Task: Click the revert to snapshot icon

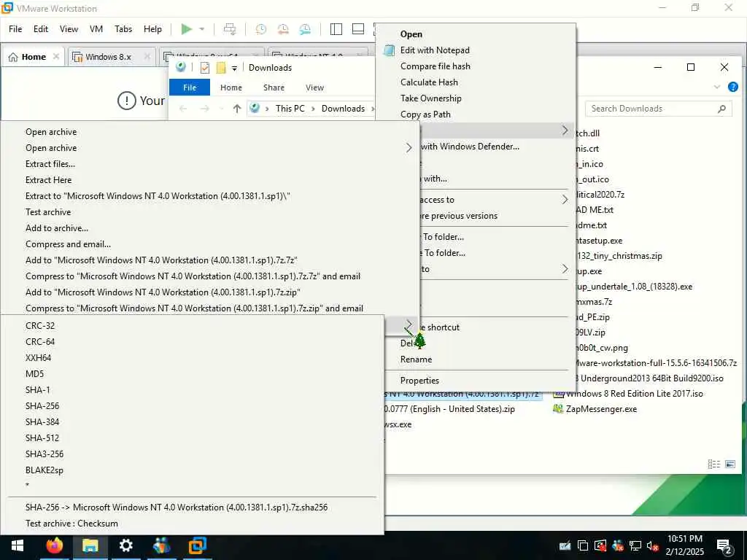Action: [283, 29]
